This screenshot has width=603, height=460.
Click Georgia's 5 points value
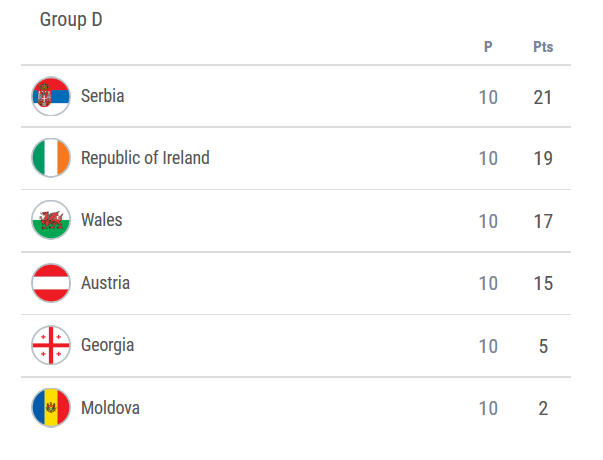click(543, 346)
